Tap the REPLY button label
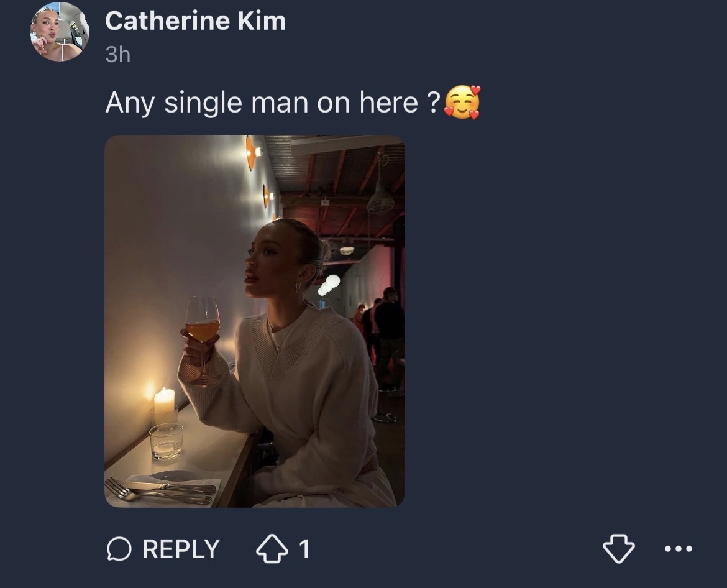Image resolution: width=727 pixels, height=588 pixels. pos(181,549)
